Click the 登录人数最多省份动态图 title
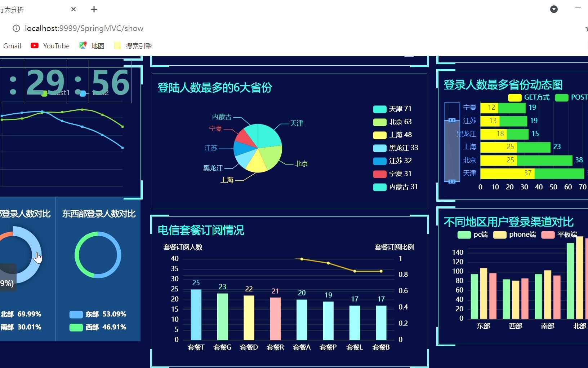Viewport: 588px width, 368px height. pos(503,85)
